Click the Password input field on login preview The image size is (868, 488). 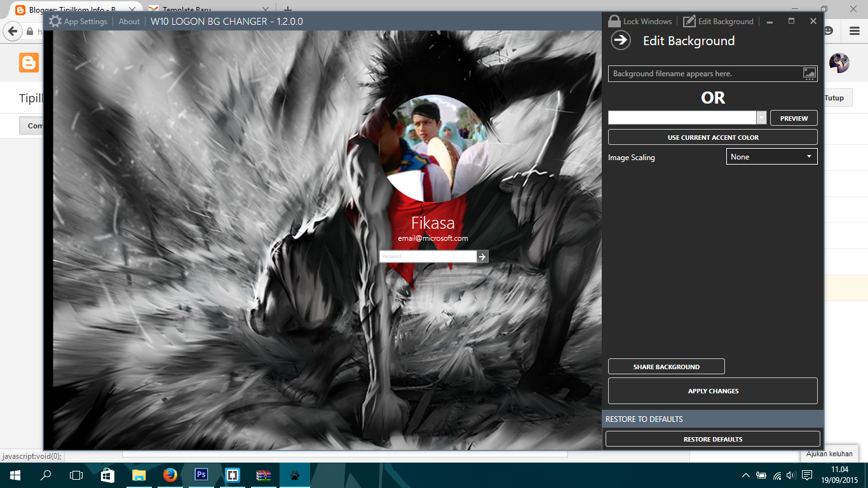coord(426,256)
